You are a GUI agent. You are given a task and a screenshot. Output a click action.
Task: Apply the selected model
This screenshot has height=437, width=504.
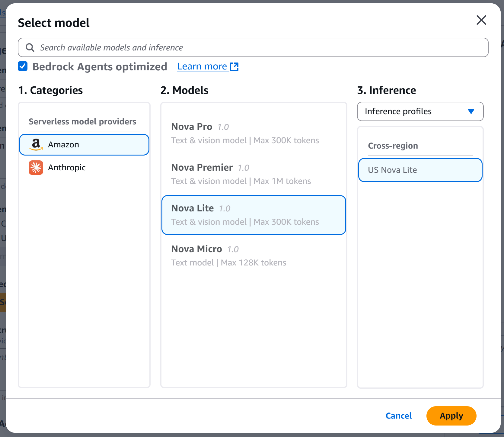(x=451, y=416)
